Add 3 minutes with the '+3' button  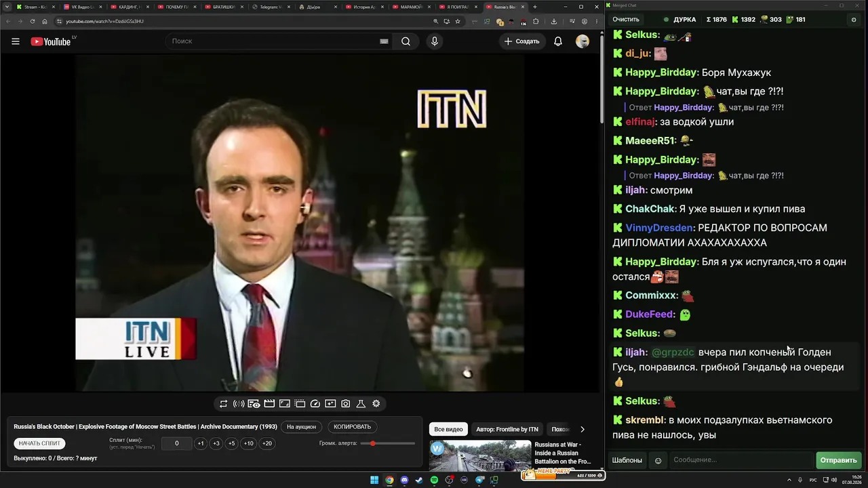tap(216, 443)
